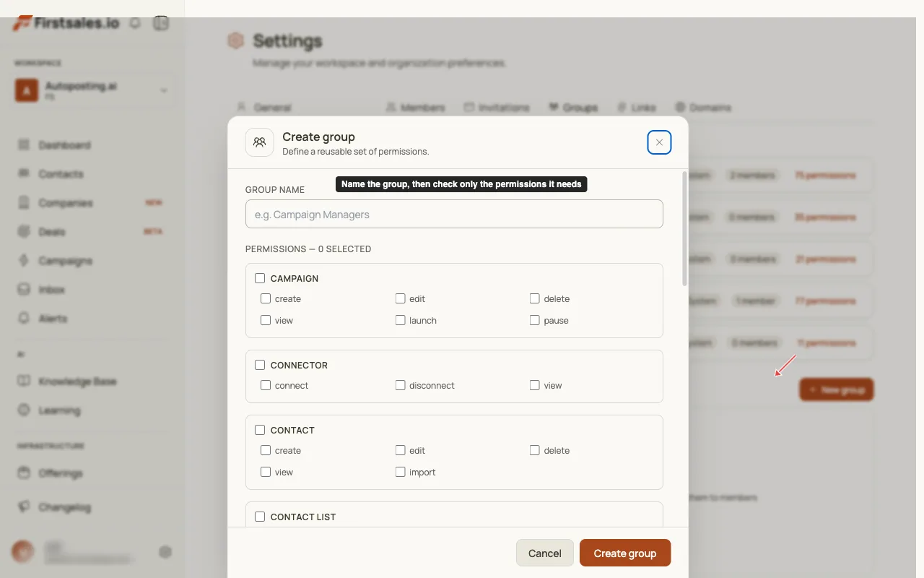Switch to the Invitations settings tab
The width and height of the screenshot is (924, 578).
497,108
